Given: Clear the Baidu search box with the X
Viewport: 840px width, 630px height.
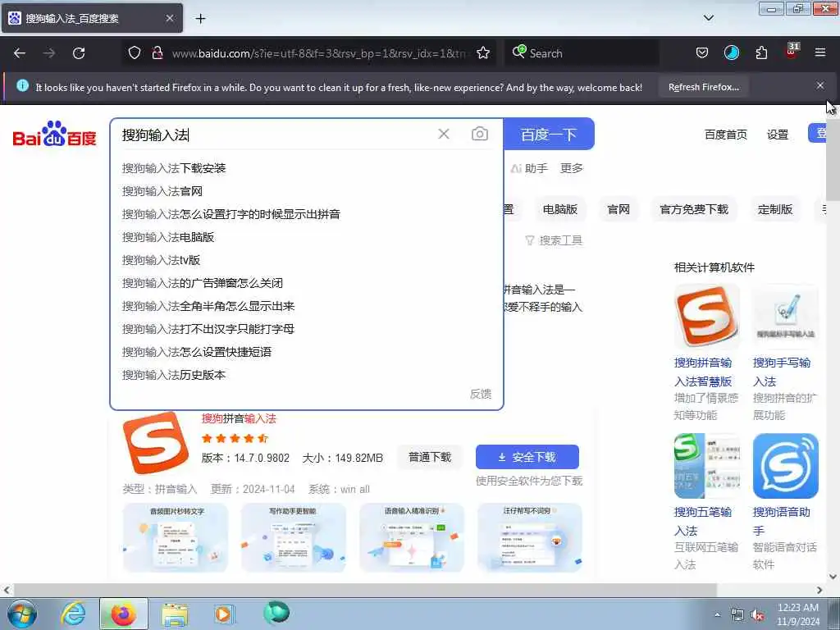Looking at the screenshot, I should pos(444,134).
